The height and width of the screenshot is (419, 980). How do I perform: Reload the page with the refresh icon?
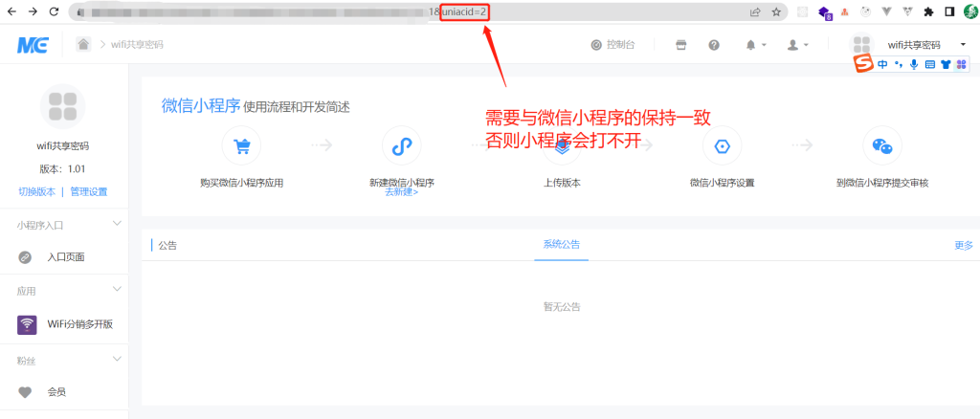54,11
